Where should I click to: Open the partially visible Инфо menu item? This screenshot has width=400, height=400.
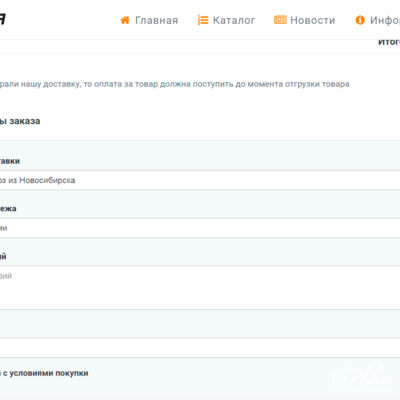385,20
